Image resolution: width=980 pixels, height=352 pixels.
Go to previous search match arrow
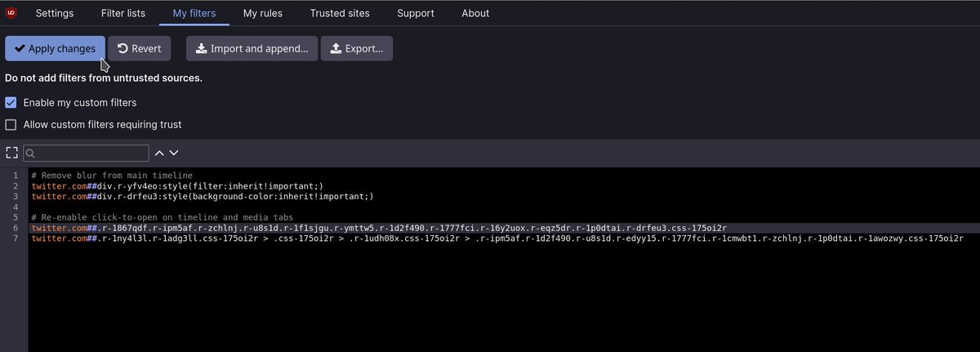coord(159,153)
